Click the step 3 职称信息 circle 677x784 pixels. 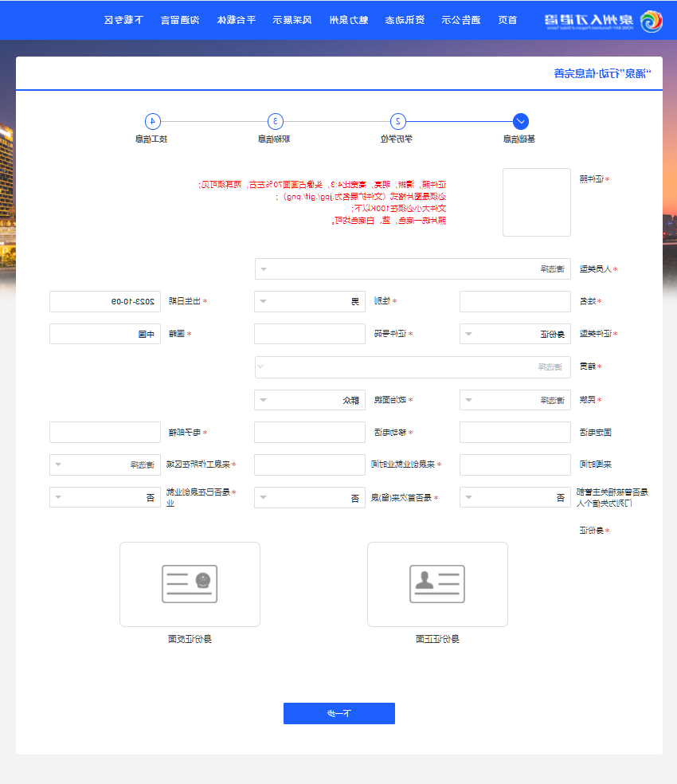coord(276,121)
